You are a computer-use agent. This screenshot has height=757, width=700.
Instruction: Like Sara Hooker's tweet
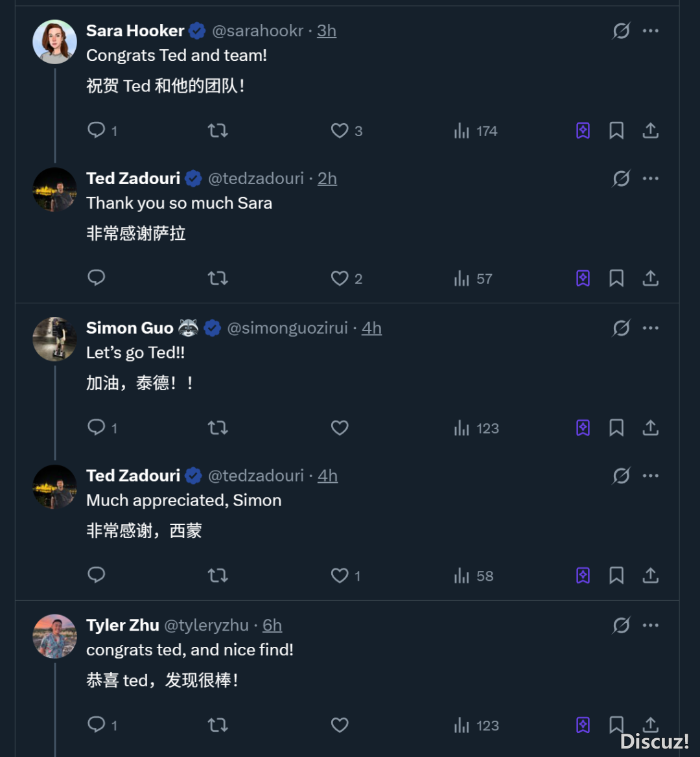[340, 131]
